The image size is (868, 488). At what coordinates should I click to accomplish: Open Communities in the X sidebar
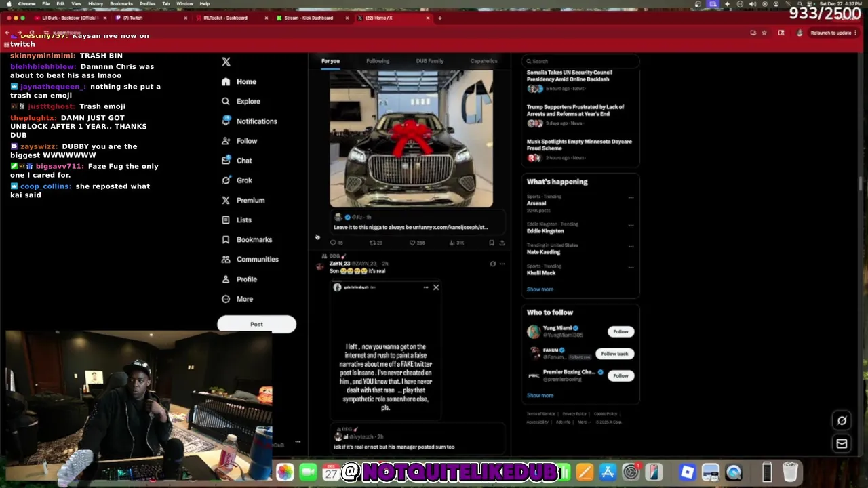coord(250,259)
